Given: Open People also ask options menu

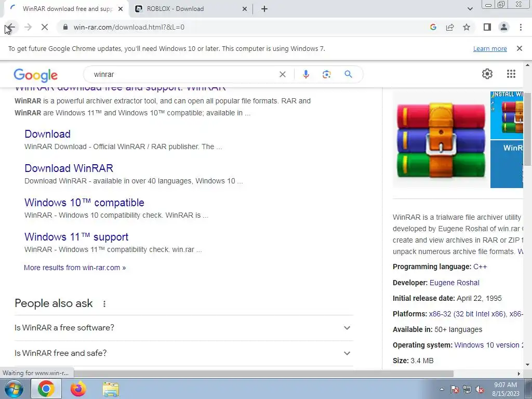Looking at the screenshot, I should tap(104, 303).
